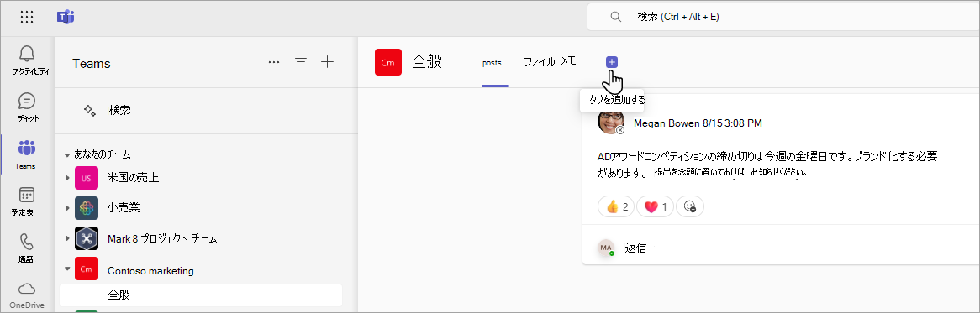Viewport: 980px width, 313px height.
Task: Click the filter icon in Teams panel
Action: (301, 62)
